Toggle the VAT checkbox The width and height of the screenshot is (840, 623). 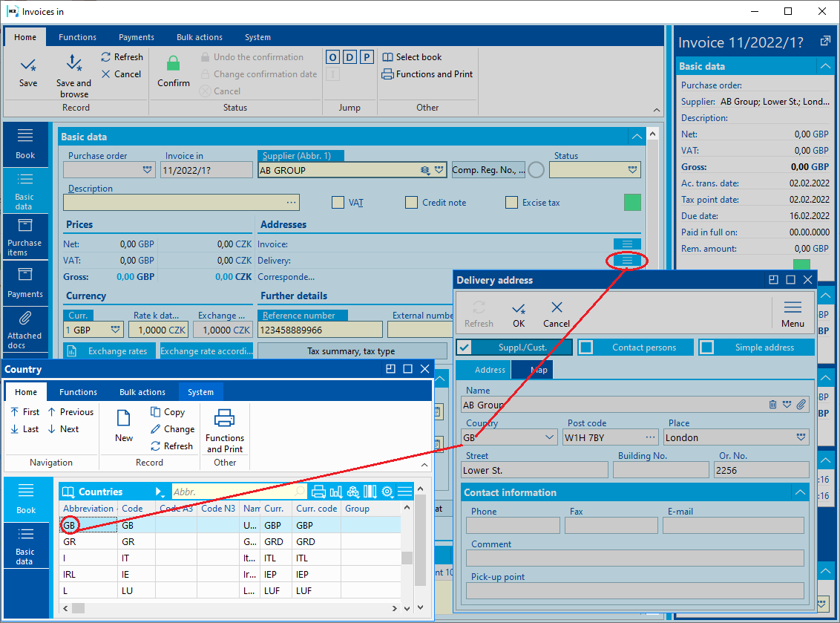pyautogui.click(x=338, y=202)
